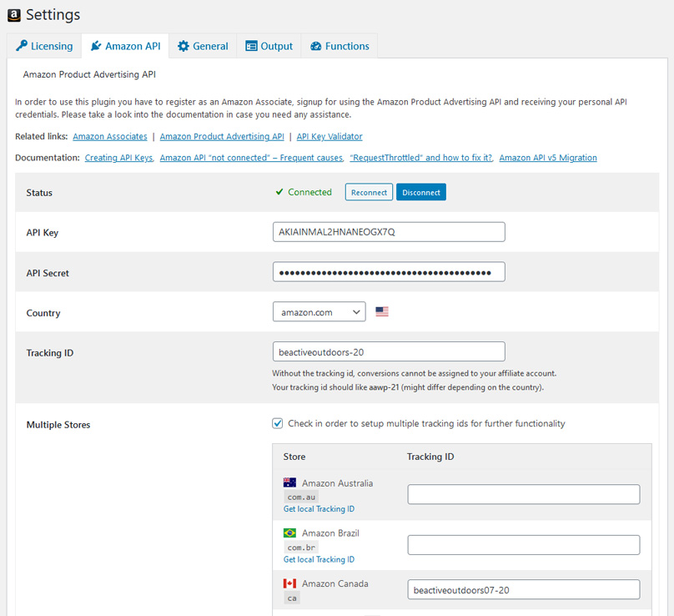Open the Amazon Associates link
Viewport: 674px width, 616px height.
tap(110, 136)
